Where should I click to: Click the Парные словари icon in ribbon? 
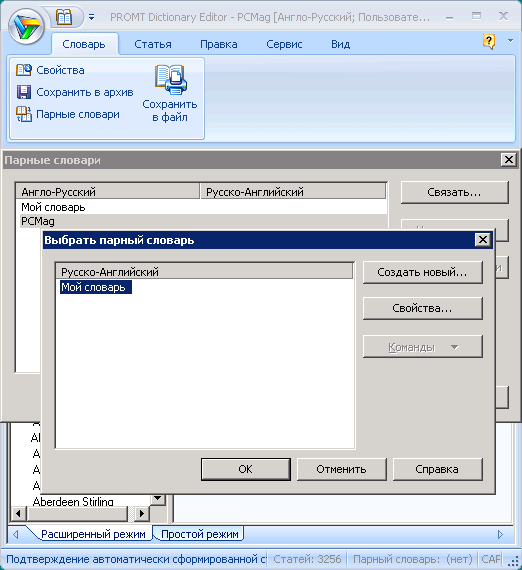coord(24,114)
